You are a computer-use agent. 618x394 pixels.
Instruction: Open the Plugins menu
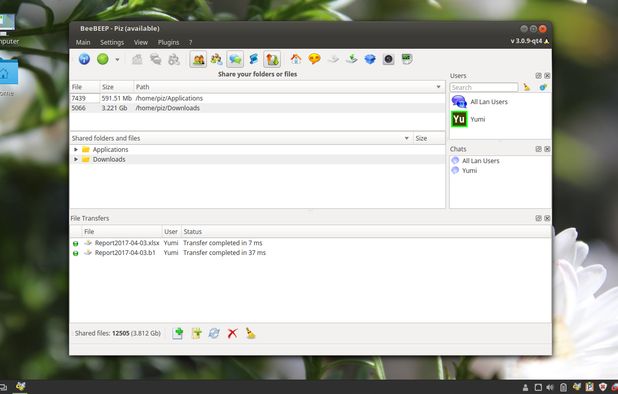[168, 42]
